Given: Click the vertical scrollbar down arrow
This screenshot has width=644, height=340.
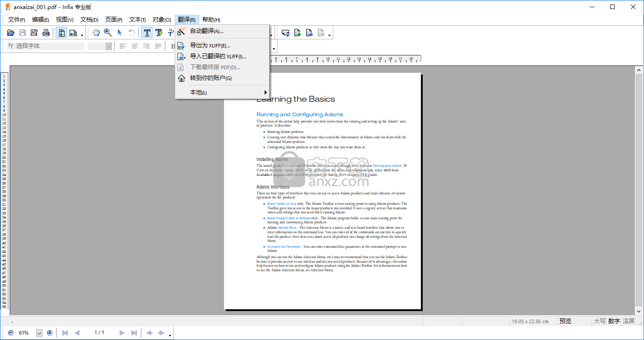Looking at the screenshot, I should pyautogui.click(x=639, y=311).
